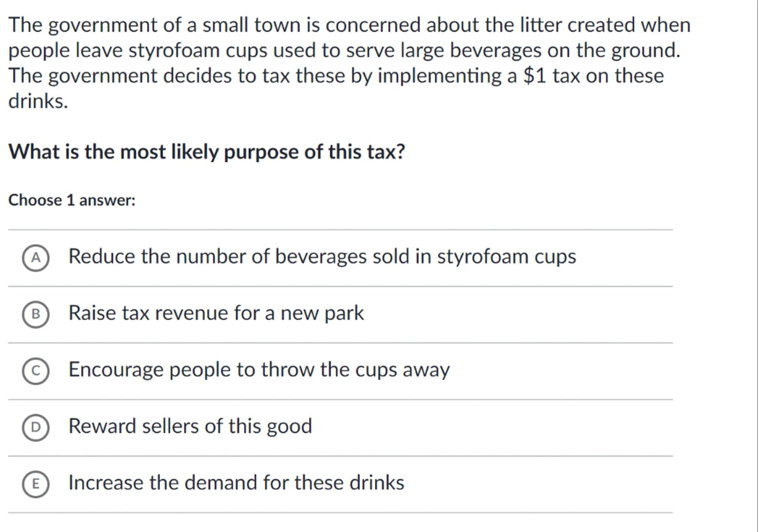Select radio button E

pyautogui.click(x=36, y=484)
